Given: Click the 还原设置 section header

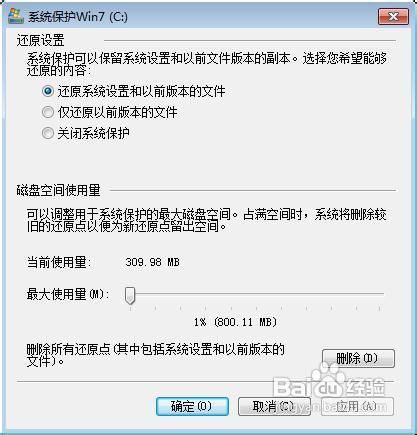Looking at the screenshot, I should click(40, 41).
